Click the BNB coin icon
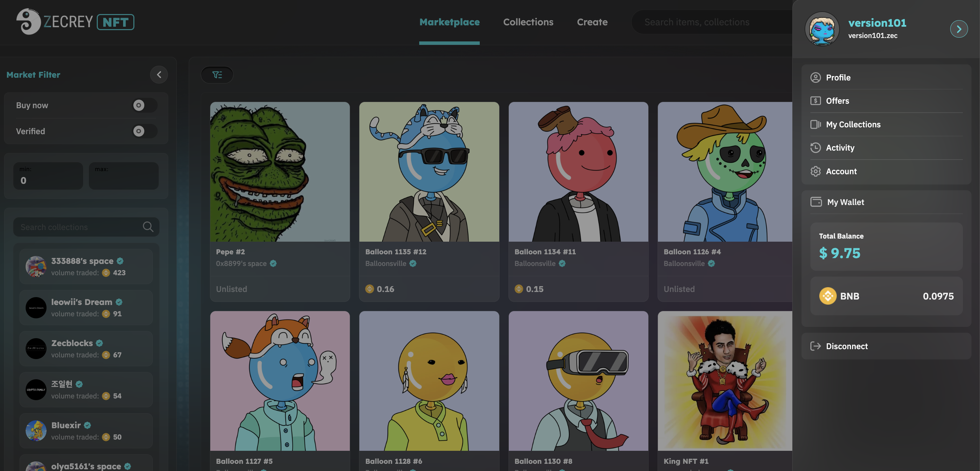 (827, 296)
